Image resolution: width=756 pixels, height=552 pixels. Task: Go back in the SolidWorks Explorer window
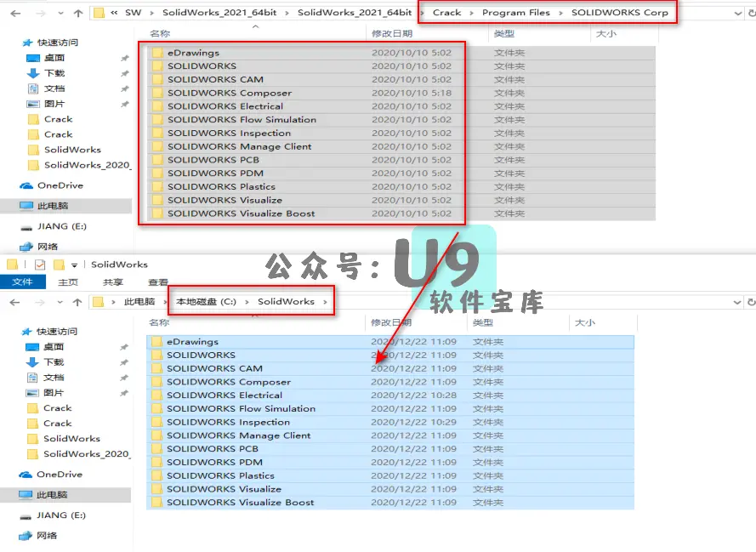pyautogui.click(x=15, y=302)
